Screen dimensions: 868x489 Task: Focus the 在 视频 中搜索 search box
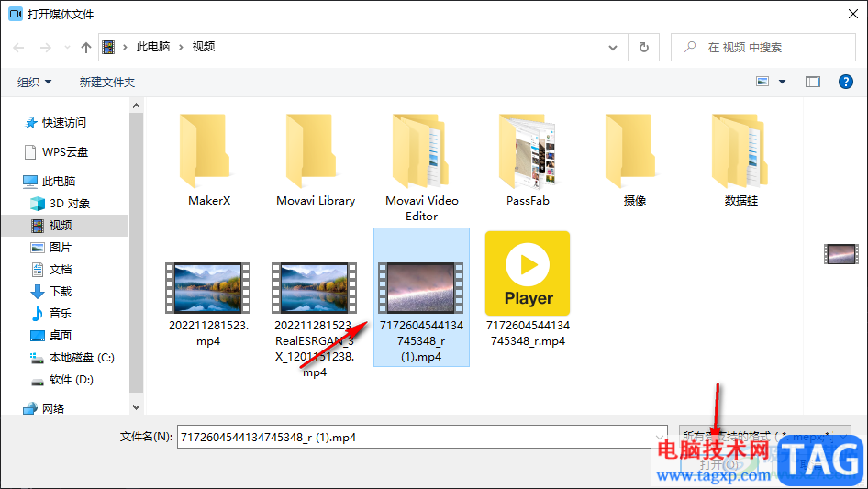pyautogui.click(x=762, y=48)
